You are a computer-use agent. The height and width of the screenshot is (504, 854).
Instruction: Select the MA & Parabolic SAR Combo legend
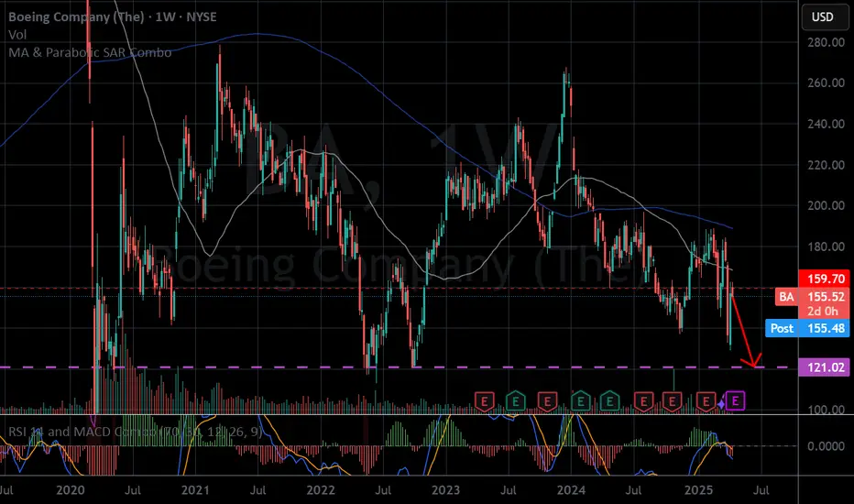pos(90,52)
